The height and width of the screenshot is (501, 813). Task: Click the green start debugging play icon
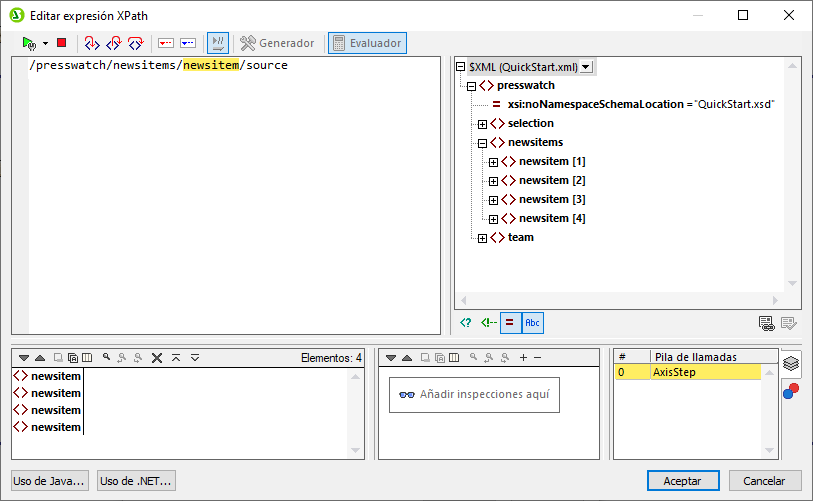(x=29, y=43)
